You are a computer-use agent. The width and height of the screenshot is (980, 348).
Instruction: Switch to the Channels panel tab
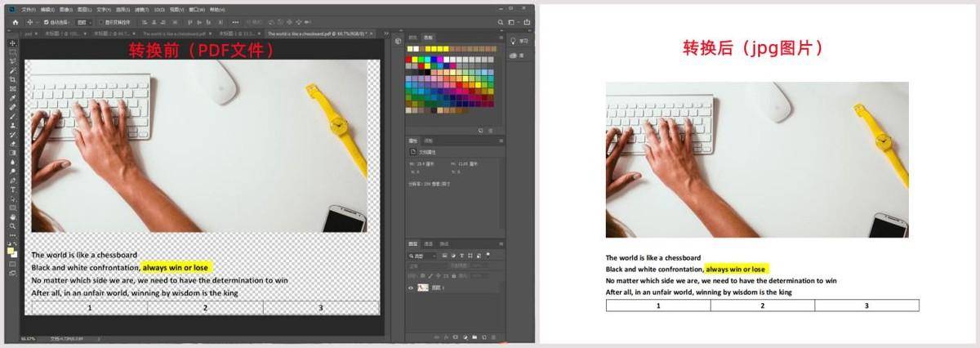428,243
